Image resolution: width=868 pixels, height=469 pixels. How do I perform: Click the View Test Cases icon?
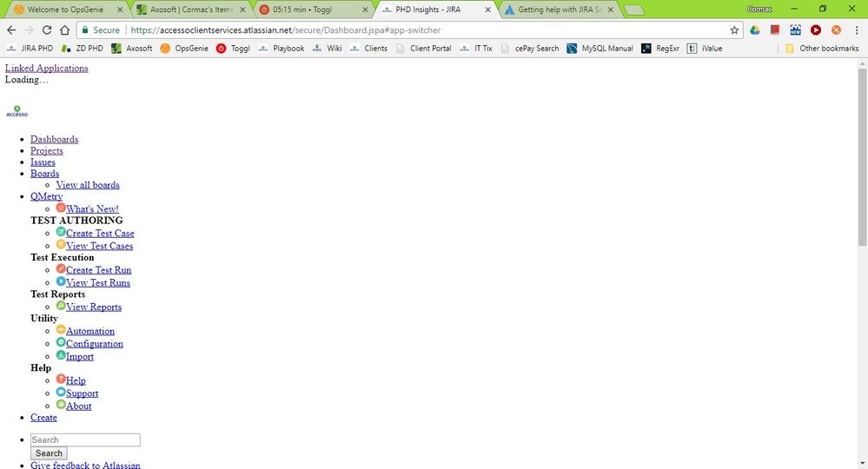tap(61, 244)
